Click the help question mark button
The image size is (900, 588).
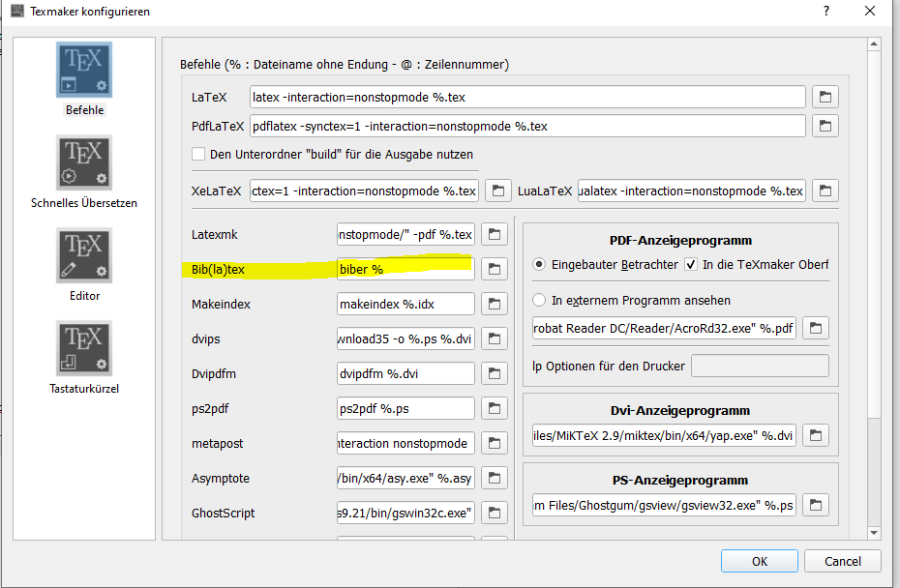coord(825,12)
